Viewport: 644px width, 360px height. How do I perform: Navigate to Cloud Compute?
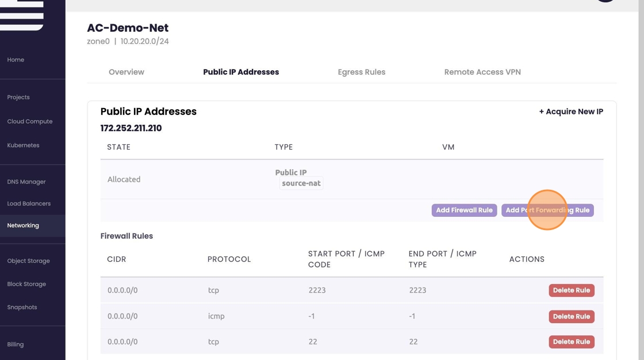[x=30, y=121]
